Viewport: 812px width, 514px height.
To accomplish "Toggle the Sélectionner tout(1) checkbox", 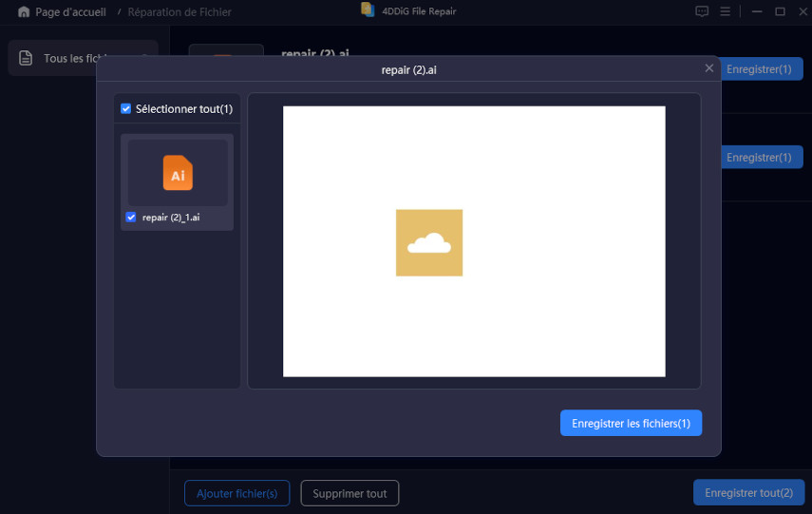I will [x=126, y=109].
